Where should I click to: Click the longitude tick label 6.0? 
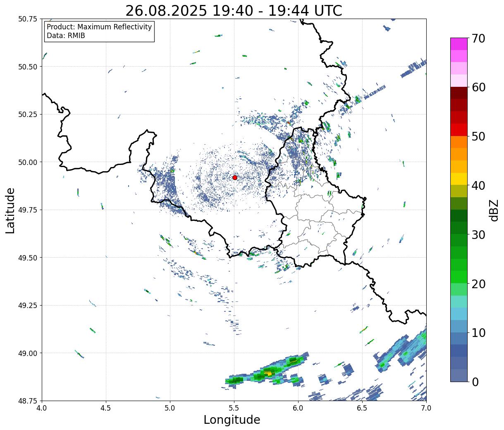(298, 408)
